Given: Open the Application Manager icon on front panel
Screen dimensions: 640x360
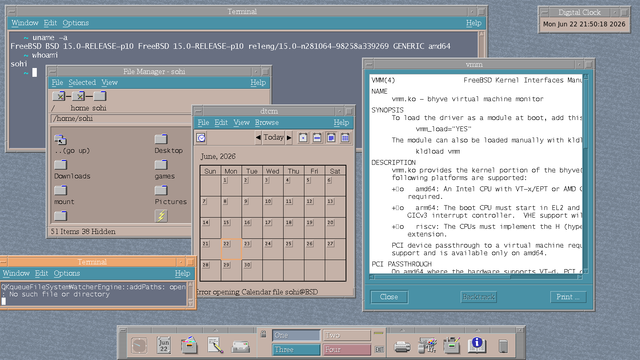Looking at the screenshot, I should point(452,345).
